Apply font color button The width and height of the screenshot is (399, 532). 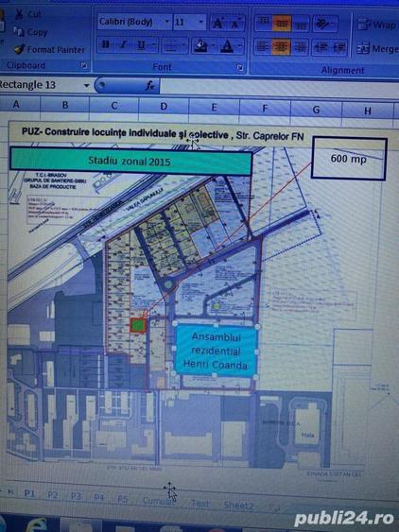[x=227, y=46]
